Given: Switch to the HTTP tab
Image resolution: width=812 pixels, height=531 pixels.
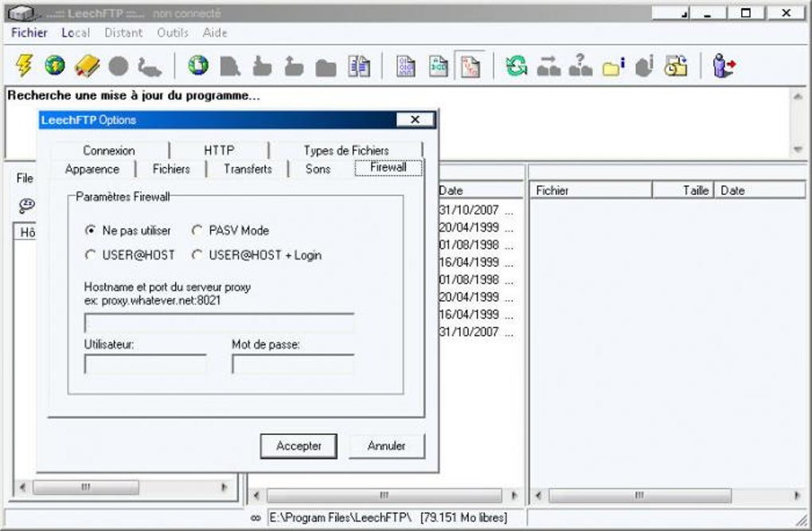Looking at the screenshot, I should 219,150.
